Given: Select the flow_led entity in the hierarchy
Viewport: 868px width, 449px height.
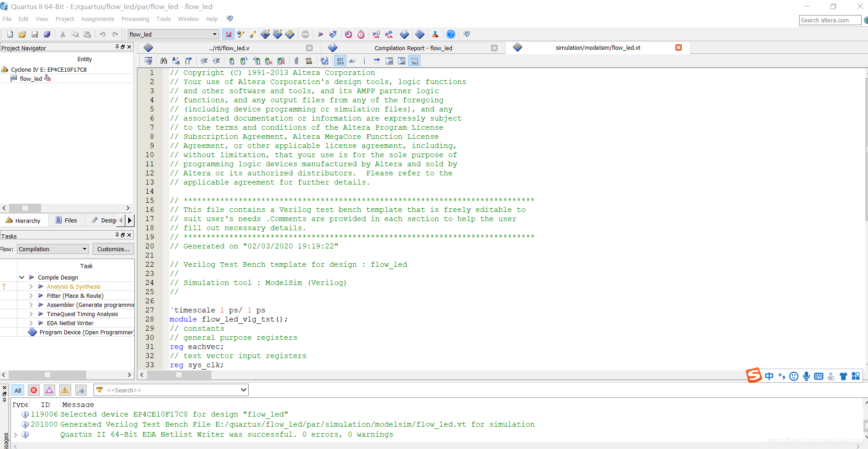Looking at the screenshot, I should (x=31, y=79).
